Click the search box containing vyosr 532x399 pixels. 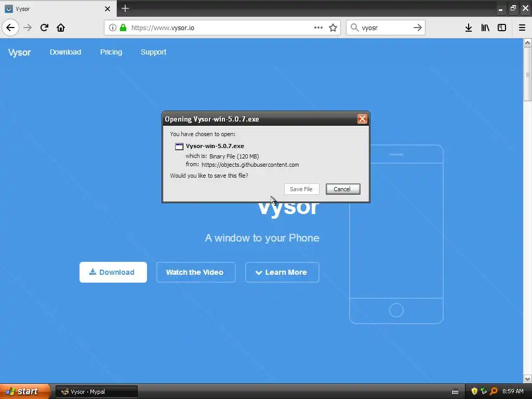click(385, 28)
